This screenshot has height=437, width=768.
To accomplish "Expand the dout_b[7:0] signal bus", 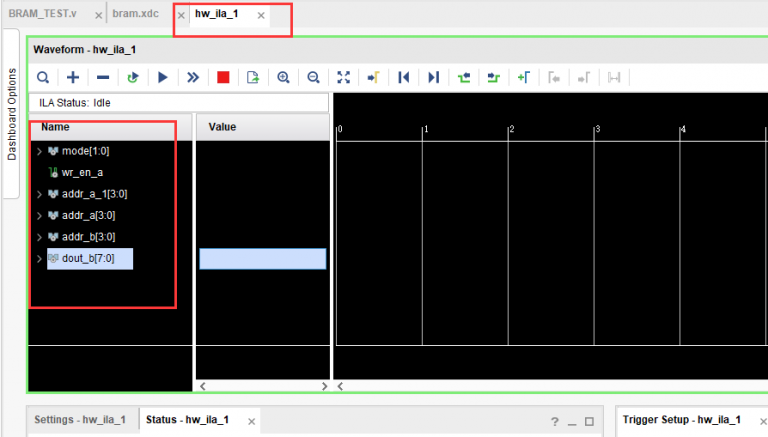I will 39,258.
